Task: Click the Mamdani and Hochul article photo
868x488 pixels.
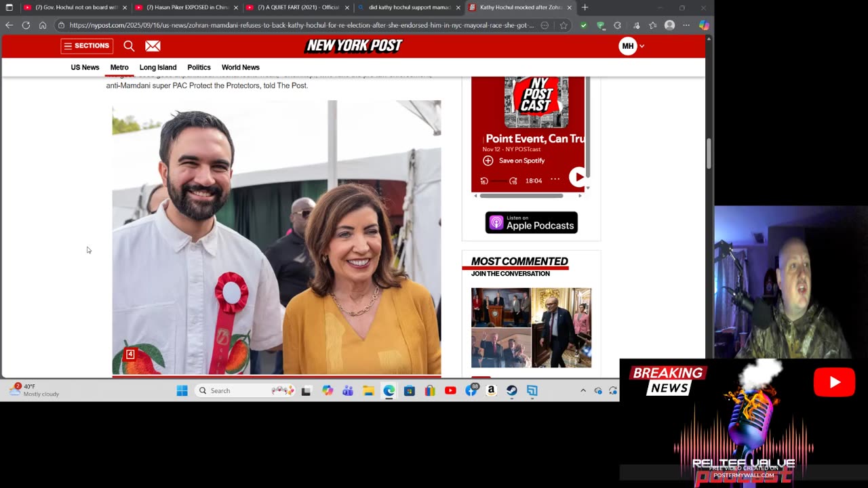Action: click(x=277, y=237)
